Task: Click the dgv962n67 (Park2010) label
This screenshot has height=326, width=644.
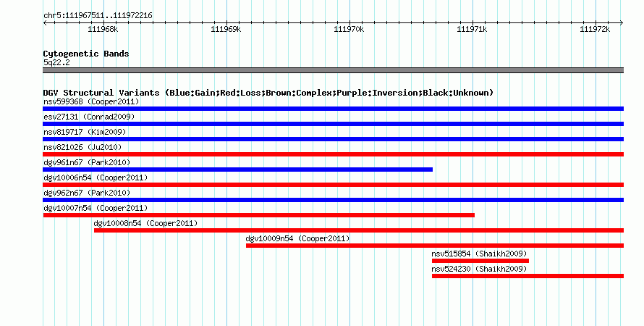Action: (87, 193)
